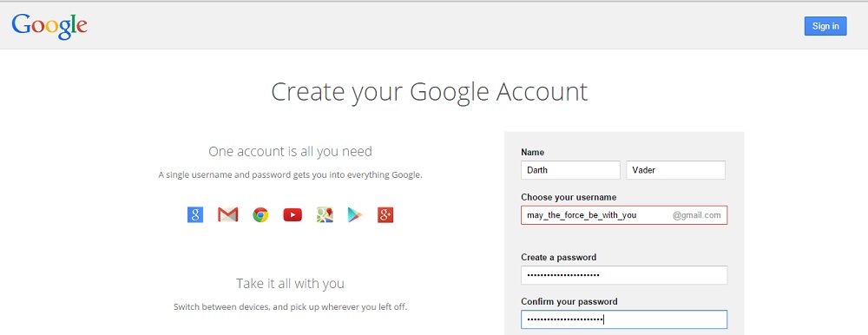Image resolution: width=868 pixels, height=335 pixels.
Task: Click the Create your Google Account heading
Action: coord(429,93)
